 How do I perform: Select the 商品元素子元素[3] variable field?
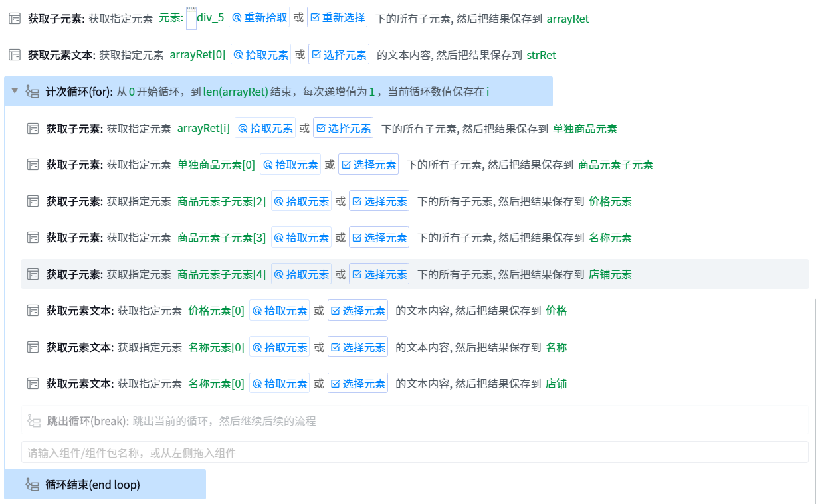pyautogui.click(x=221, y=238)
